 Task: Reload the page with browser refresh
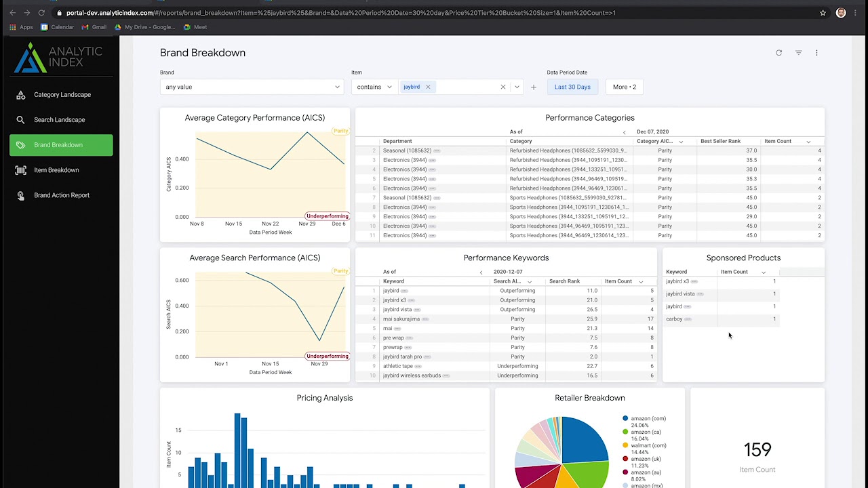click(x=41, y=13)
